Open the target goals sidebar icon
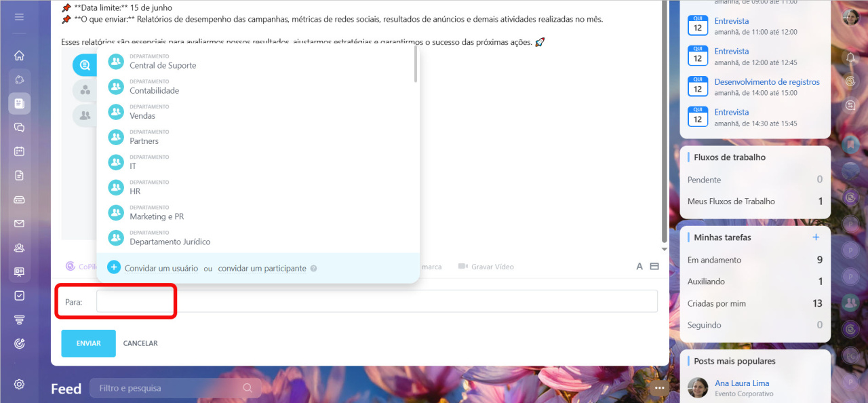This screenshot has width=868, height=403. pyautogui.click(x=19, y=343)
